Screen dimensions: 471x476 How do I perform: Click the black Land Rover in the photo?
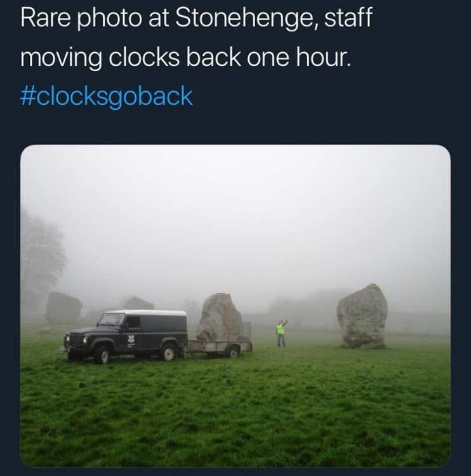click(x=127, y=334)
